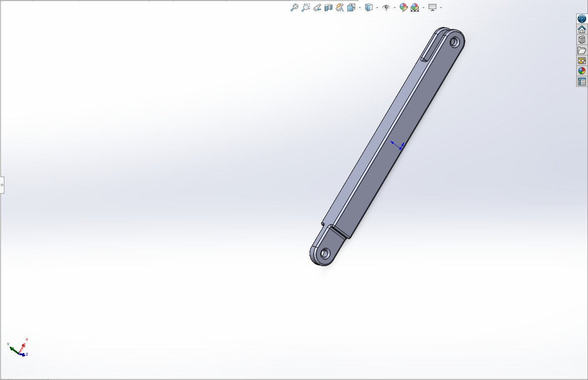
Task: Open the SOLIDWORKS Resources home tab
Action: click(582, 29)
